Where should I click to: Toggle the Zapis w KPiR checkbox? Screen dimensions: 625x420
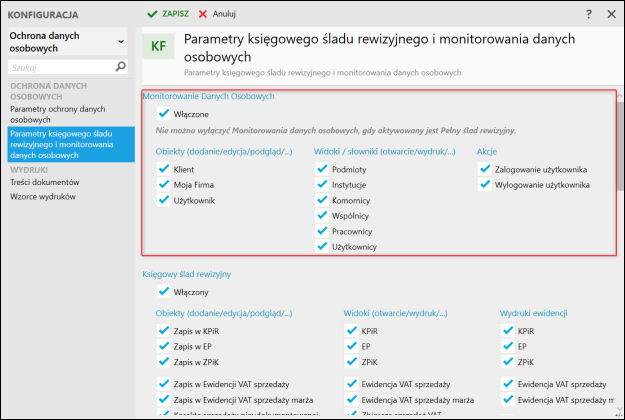coord(164,330)
